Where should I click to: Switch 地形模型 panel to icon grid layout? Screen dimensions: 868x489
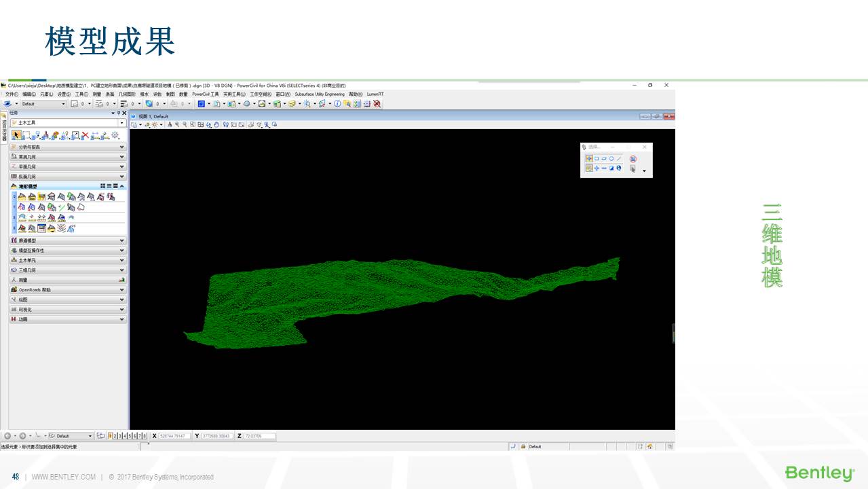[x=102, y=186]
